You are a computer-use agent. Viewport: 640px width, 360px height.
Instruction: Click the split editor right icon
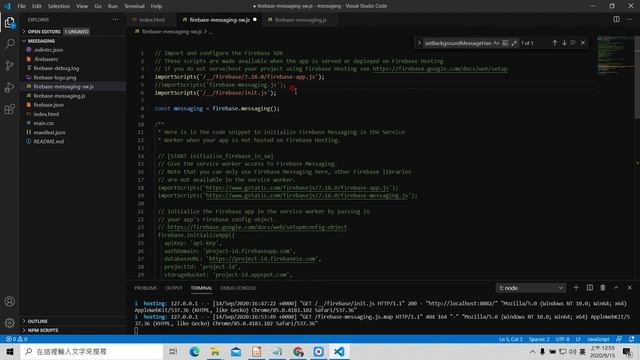pyautogui.click(x=616, y=19)
